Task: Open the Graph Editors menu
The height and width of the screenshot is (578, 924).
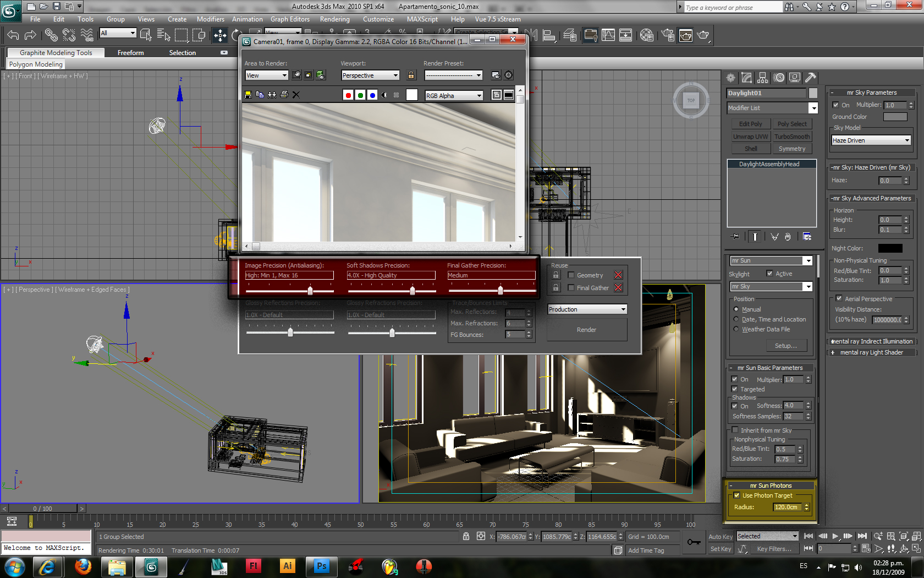Action: click(290, 19)
